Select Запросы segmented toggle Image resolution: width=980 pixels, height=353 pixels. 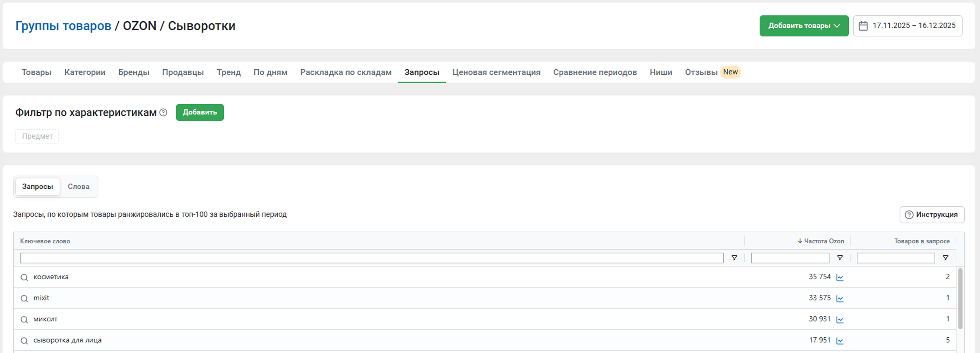pyautogui.click(x=37, y=187)
